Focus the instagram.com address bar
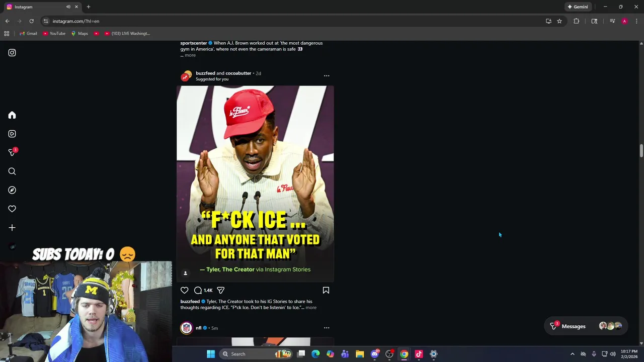644x362 pixels. point(292,21)
